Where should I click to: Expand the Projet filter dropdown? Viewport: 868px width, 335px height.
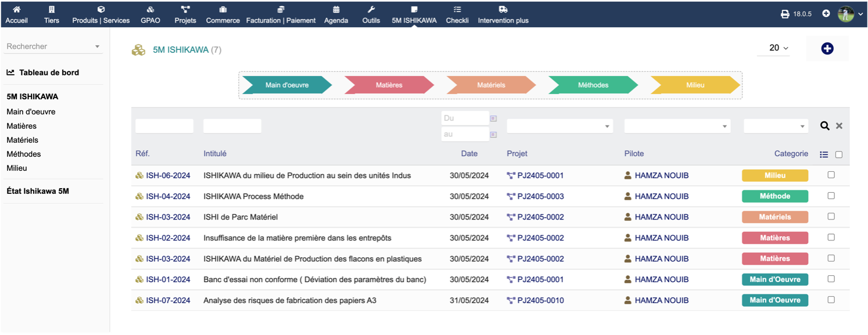559,126
